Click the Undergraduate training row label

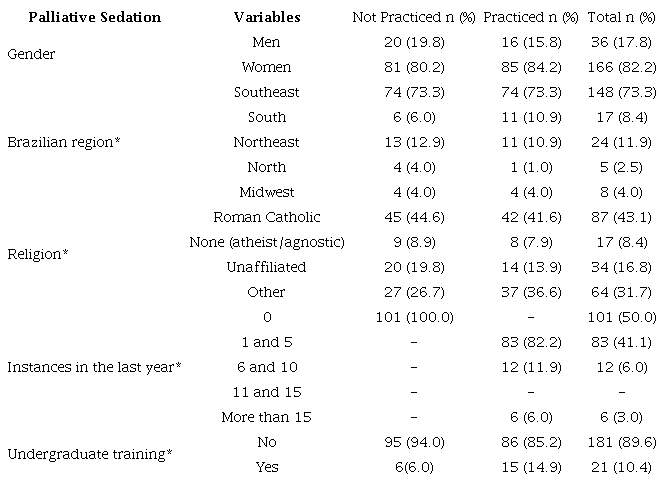90,455
